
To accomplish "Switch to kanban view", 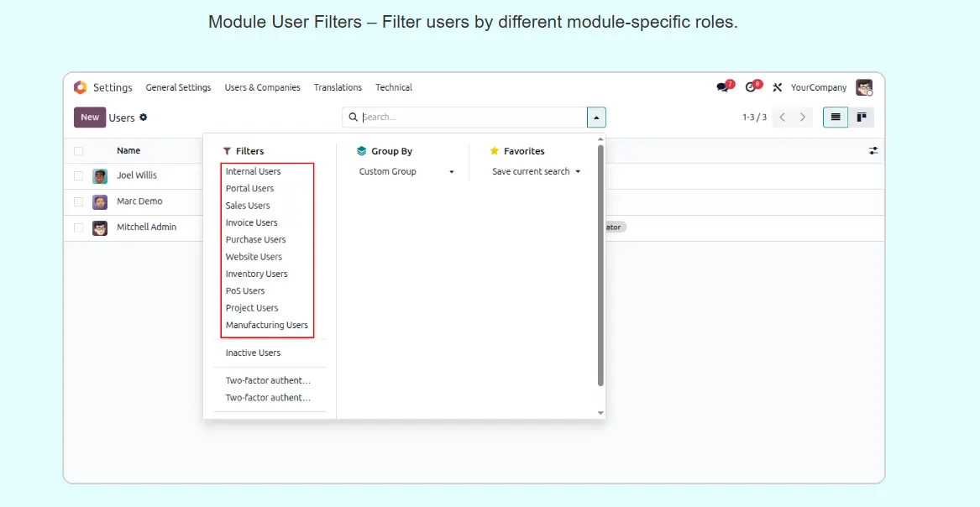I will point(862,118).
